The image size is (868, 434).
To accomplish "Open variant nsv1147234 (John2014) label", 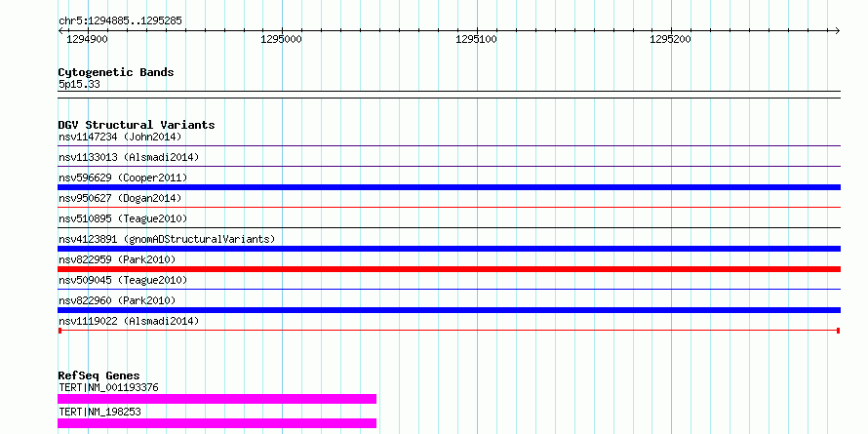I will pyautogui.click(x=120, y=137).
